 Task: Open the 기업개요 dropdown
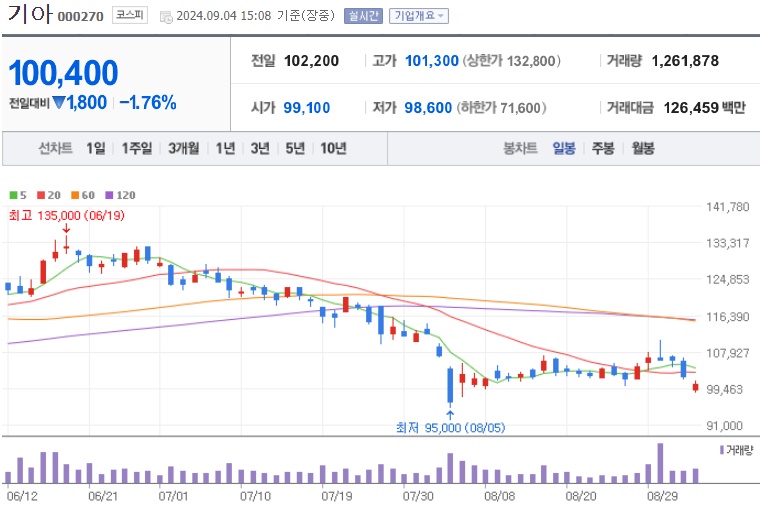pyautogui.click(x=419, y=16)
